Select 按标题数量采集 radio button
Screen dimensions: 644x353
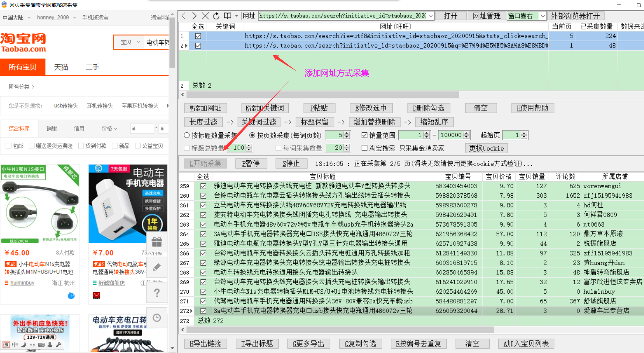click(187, 135)
